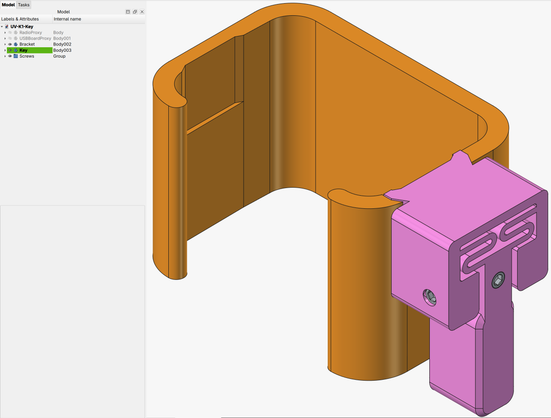This screenshot has height=418, width=551.
Task: Show the hidden USBBoardProxy body
Action: (x=10, y=38)
